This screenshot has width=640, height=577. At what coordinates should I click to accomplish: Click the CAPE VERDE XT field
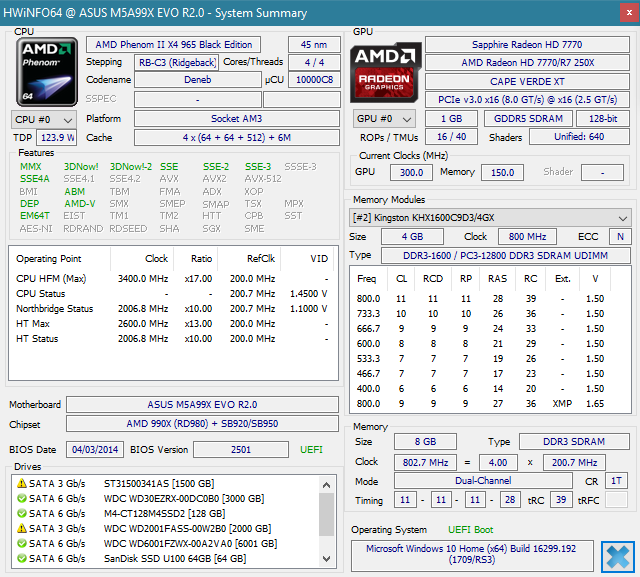[x=527, y=82]
